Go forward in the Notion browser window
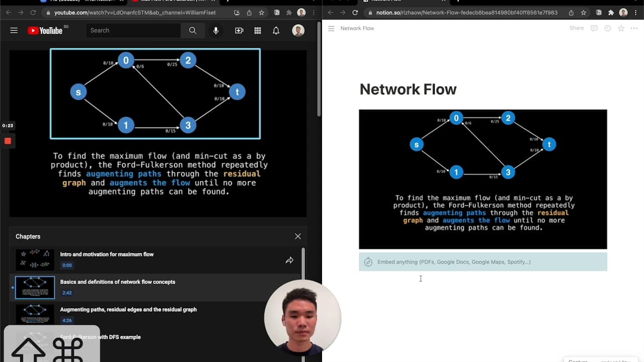 tap(343, 13)
